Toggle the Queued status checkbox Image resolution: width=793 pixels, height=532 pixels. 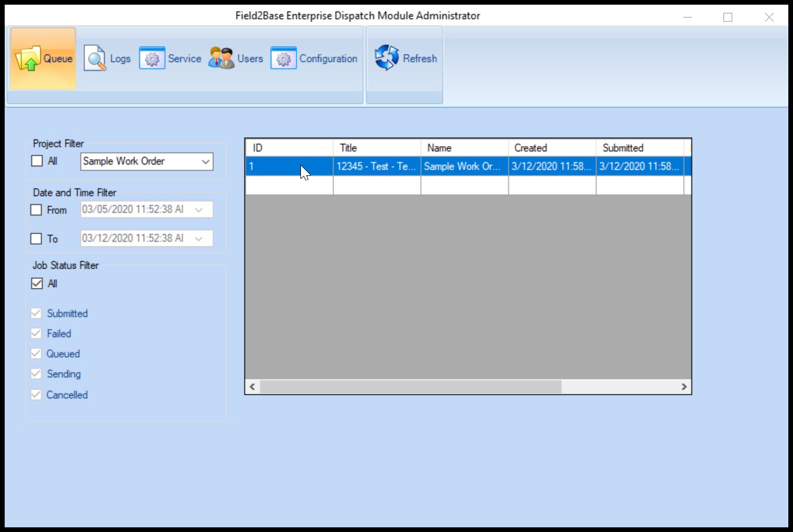(36, 353)
